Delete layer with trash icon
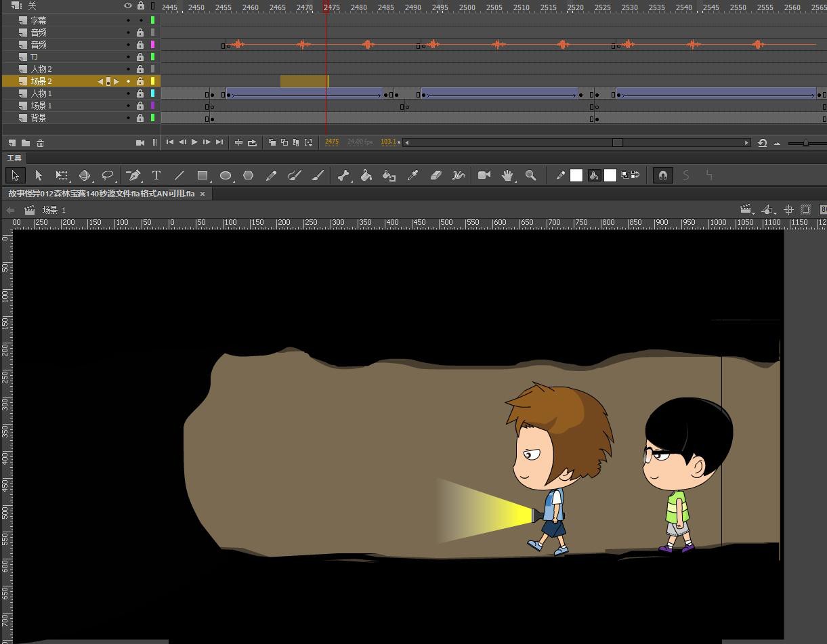 tap(40, 143)
